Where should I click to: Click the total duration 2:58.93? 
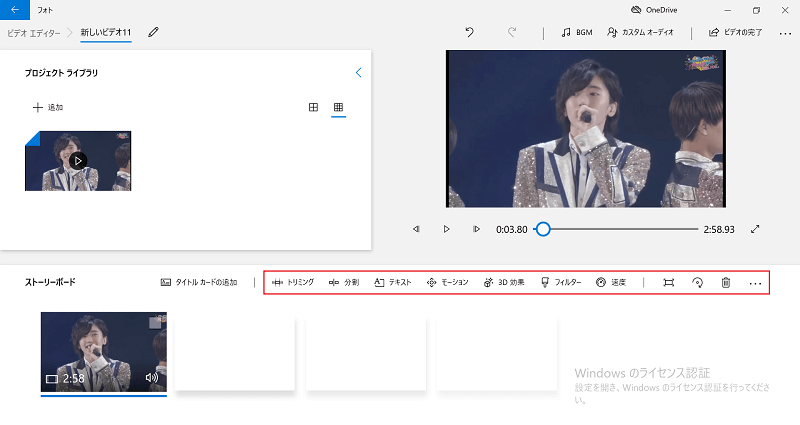coord(719,230)
